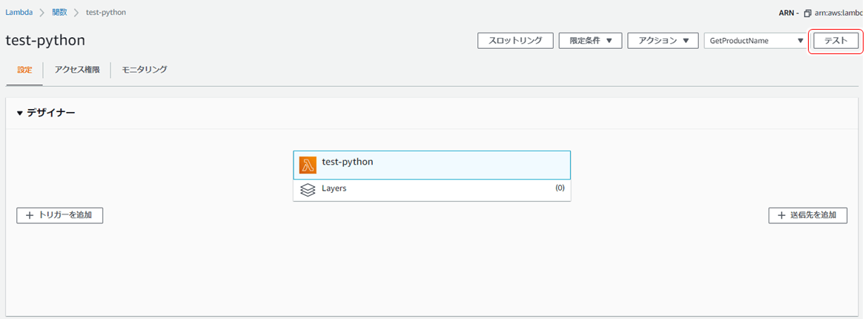This screenshot has height=319, width=868.
Task: Select the 設定 tab
Action: coord(24,70)
